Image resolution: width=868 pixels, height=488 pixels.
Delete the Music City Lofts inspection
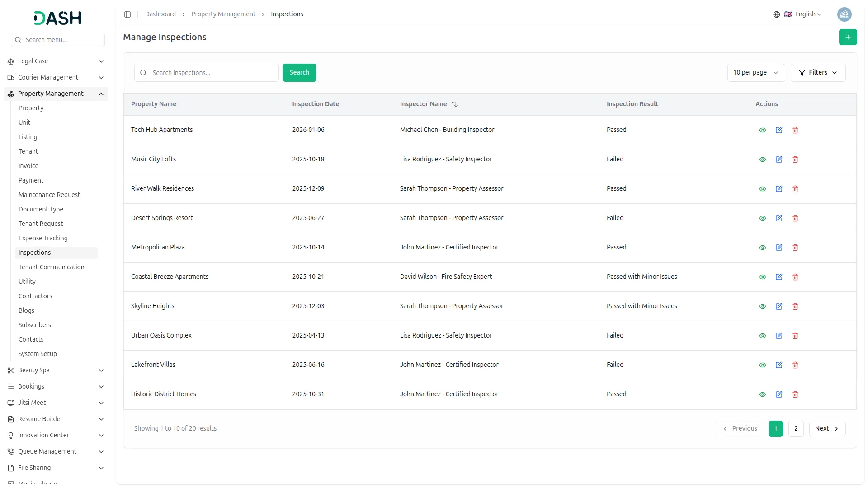coord(795,160)
